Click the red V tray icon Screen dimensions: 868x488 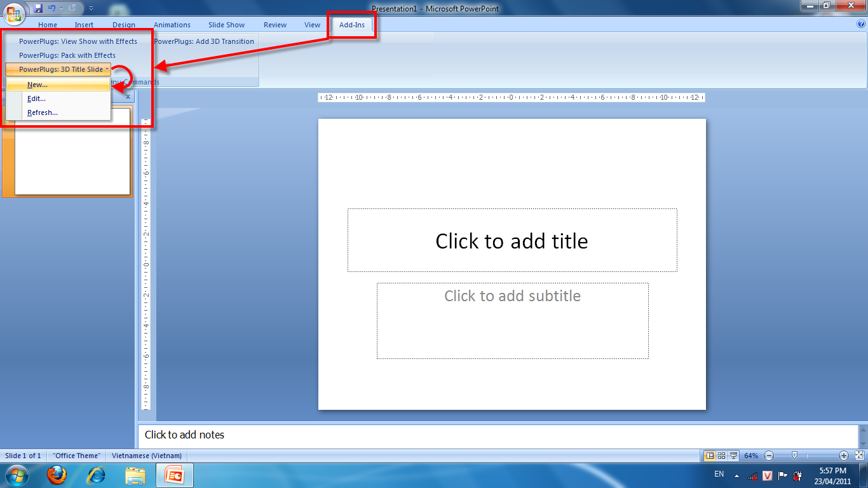coord(768,475)
